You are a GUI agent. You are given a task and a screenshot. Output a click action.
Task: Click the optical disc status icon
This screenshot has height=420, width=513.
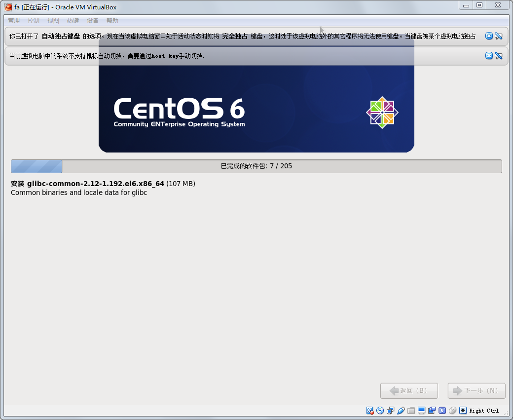[x=380, y=411]
